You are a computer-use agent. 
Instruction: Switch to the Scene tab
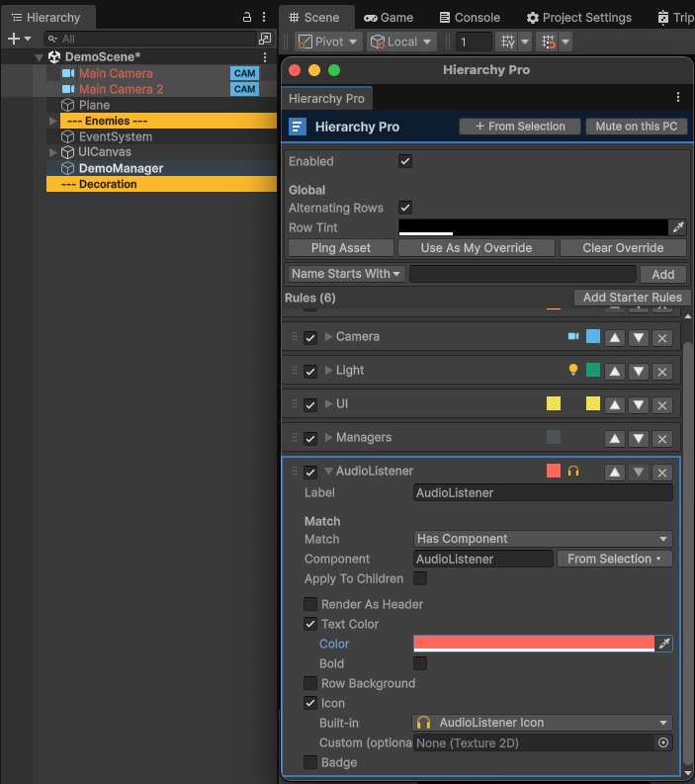(x=315, y=18)
